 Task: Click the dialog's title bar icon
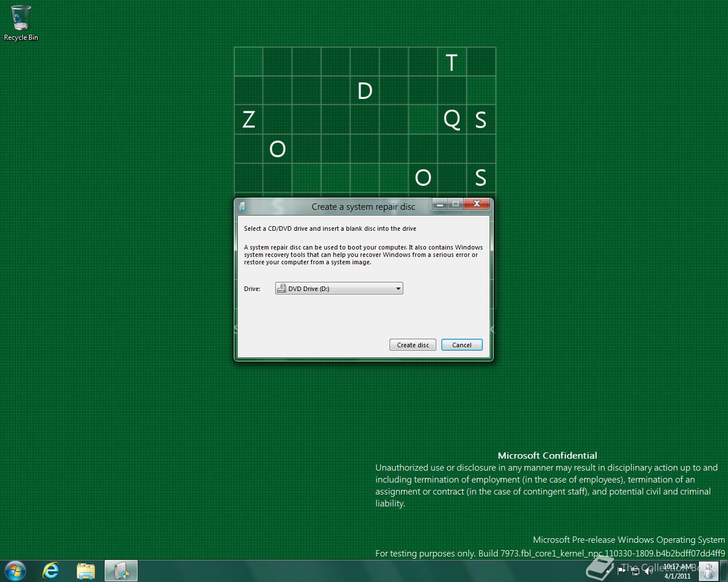pos(242,206)
